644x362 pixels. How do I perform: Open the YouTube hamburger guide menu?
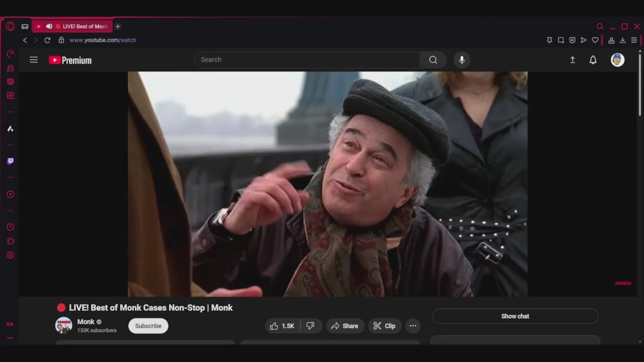pyautogui.click(x=34, y=60)
